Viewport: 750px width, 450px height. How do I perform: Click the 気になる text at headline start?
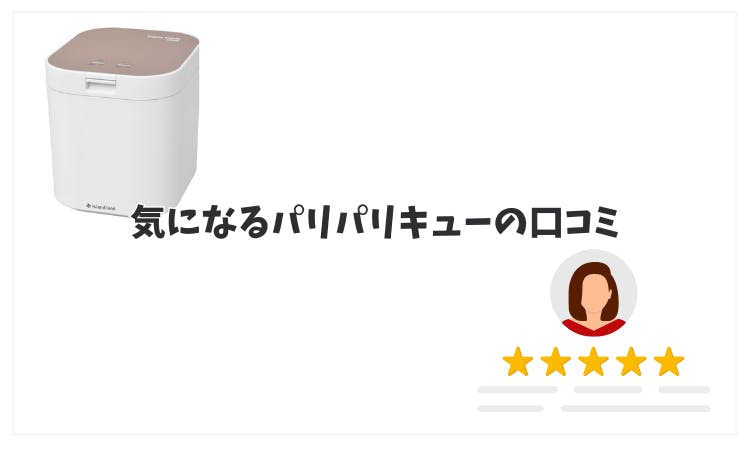tap(200, 222)
